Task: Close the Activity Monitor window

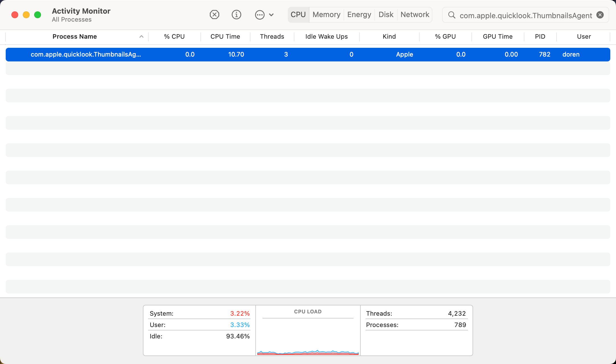Action: pos(15,15)
